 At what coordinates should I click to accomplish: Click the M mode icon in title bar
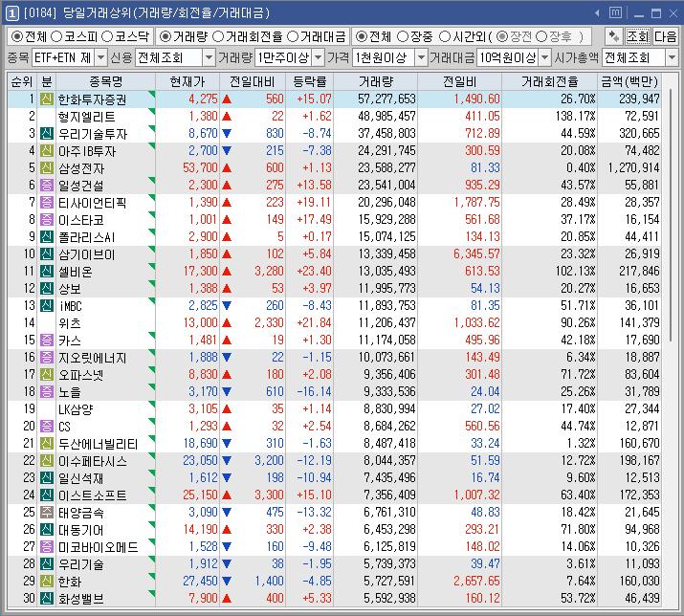(x=615, y=13)
